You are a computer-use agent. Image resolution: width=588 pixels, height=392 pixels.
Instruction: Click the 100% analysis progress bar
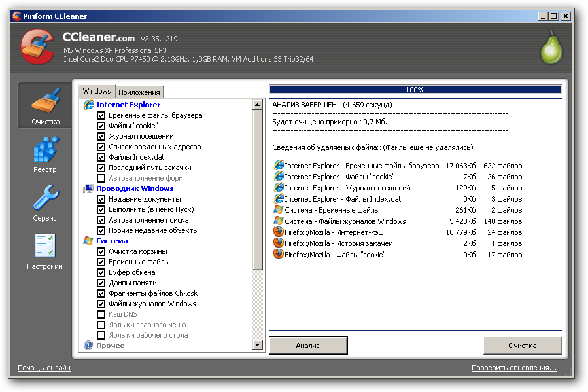415,89
